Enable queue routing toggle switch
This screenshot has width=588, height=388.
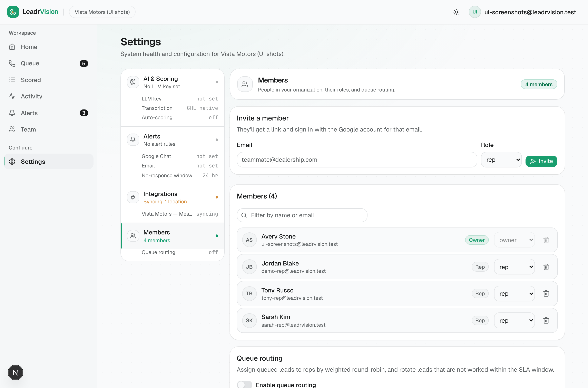click(244, 385)
